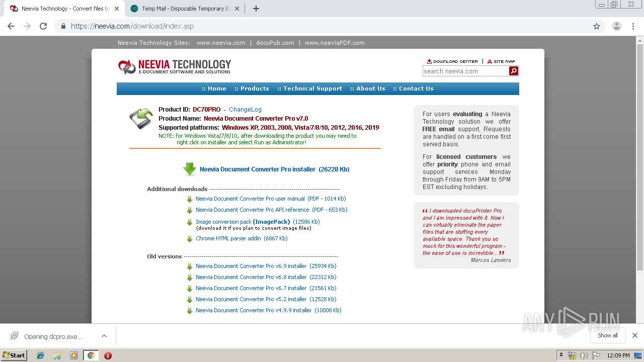Open the file explorer taskbar icon

coord(57,355)
